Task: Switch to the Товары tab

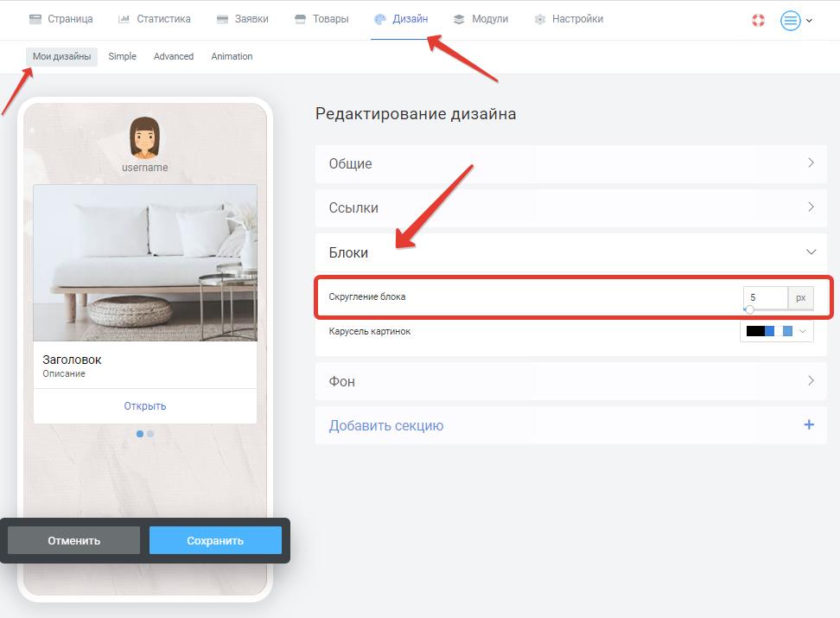Action: coord(322,19)
